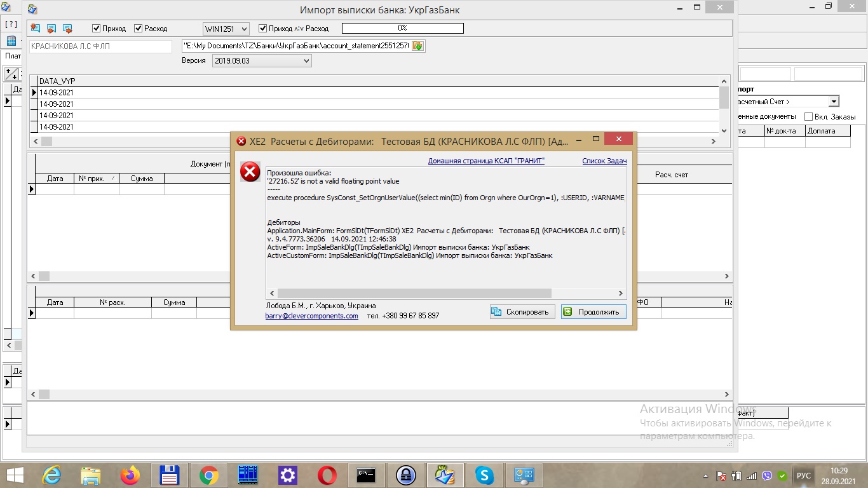
Task: Open the Расчетный Счет dropdown
Action: tap(834, 102)
